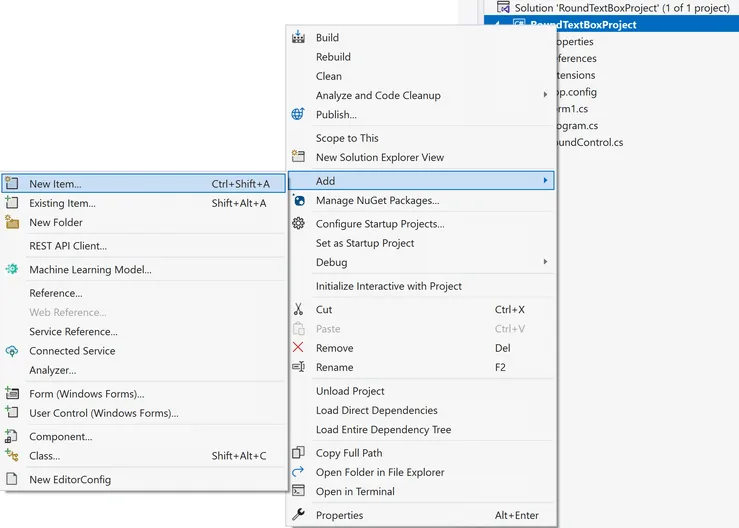Click the New Solution Explorer View icon
The height and width of the screenshot is (528, 739).
298,157
